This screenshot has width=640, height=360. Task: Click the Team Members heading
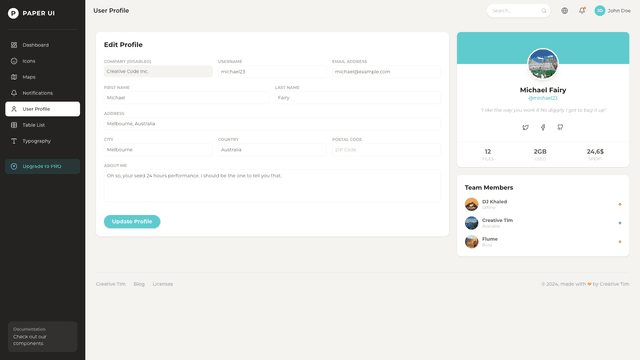click(489, 188)
